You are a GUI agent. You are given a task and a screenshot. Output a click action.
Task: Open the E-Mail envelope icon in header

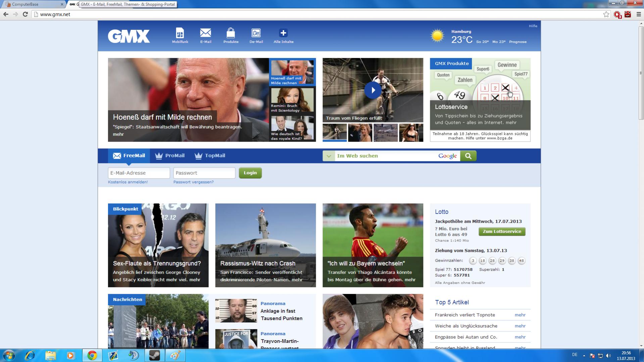[x=205, y=35]
